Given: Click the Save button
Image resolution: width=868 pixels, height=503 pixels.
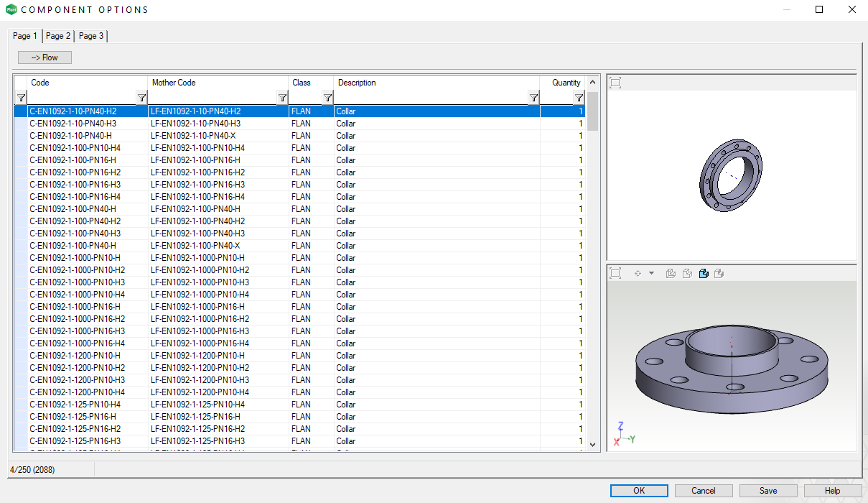Looking at the screenshot, I should pyautogui.click(x=768, y=491).
